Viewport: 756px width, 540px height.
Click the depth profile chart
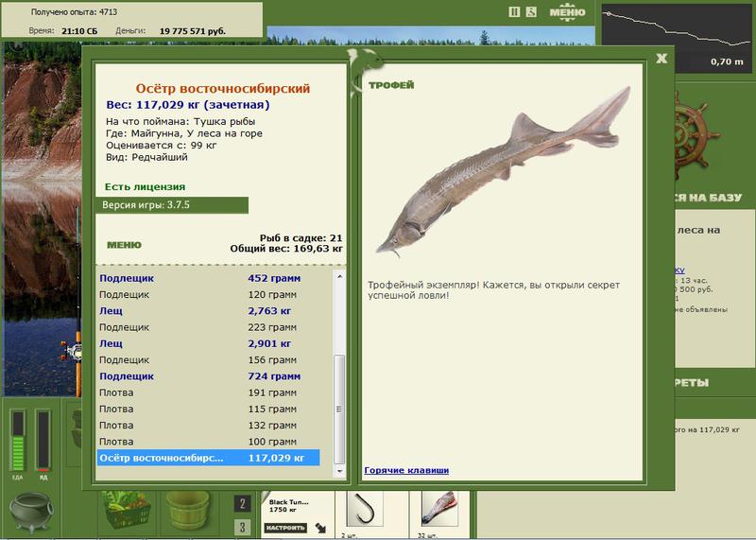pyautogui.click(x=677, y=38)
